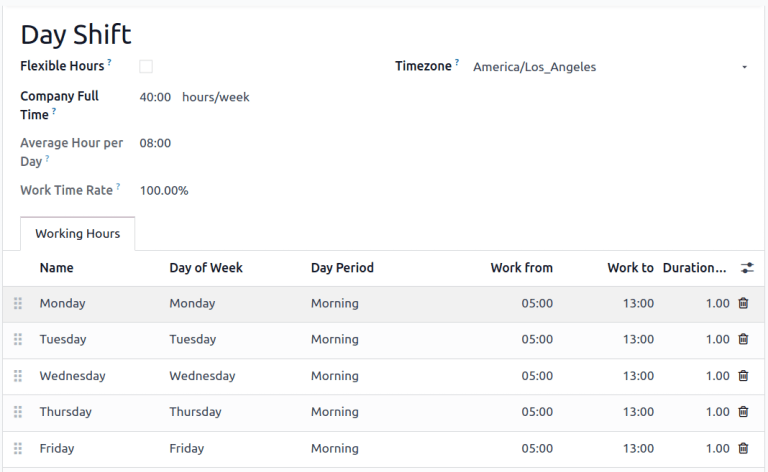
Task: Grab the Monday row drag handle
Action: pos(18,303)
